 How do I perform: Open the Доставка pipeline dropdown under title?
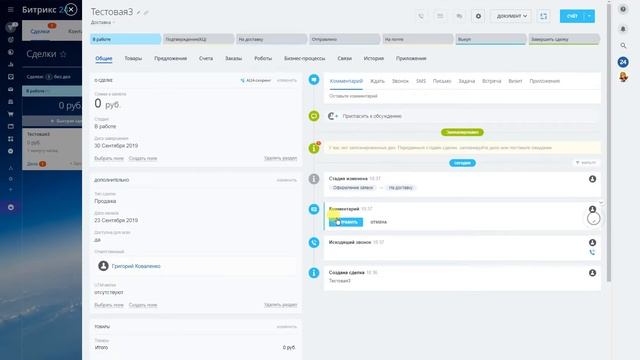tap(102, 22)
